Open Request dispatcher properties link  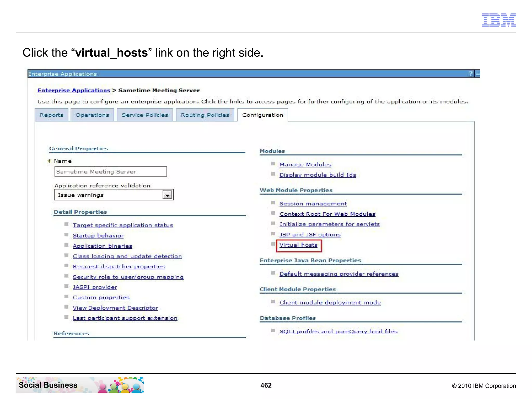(x=119, y=267)
